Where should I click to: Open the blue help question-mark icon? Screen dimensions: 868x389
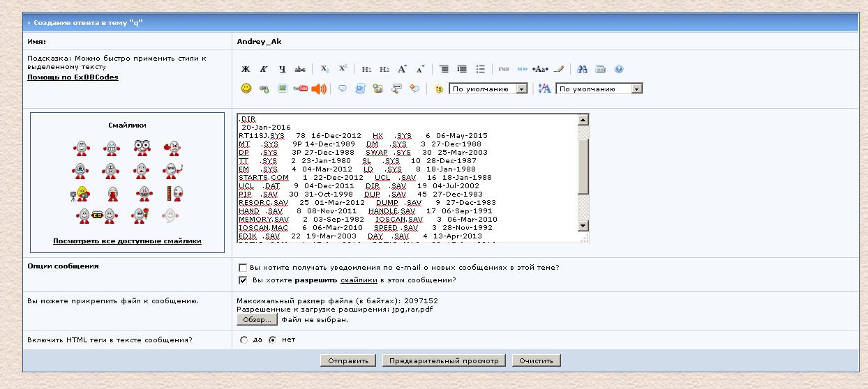(618, 70)
